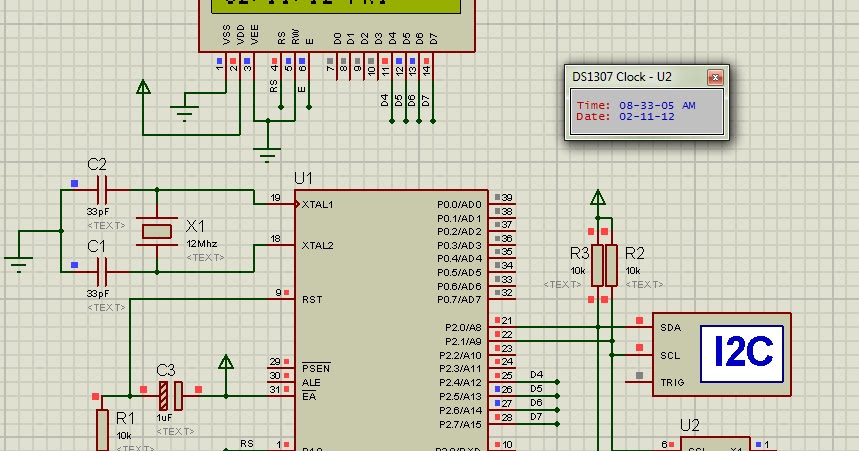Click the P2.7/A15 pin label
The width and height of the screenshot is (859, 451).
(x=461, y=424)
